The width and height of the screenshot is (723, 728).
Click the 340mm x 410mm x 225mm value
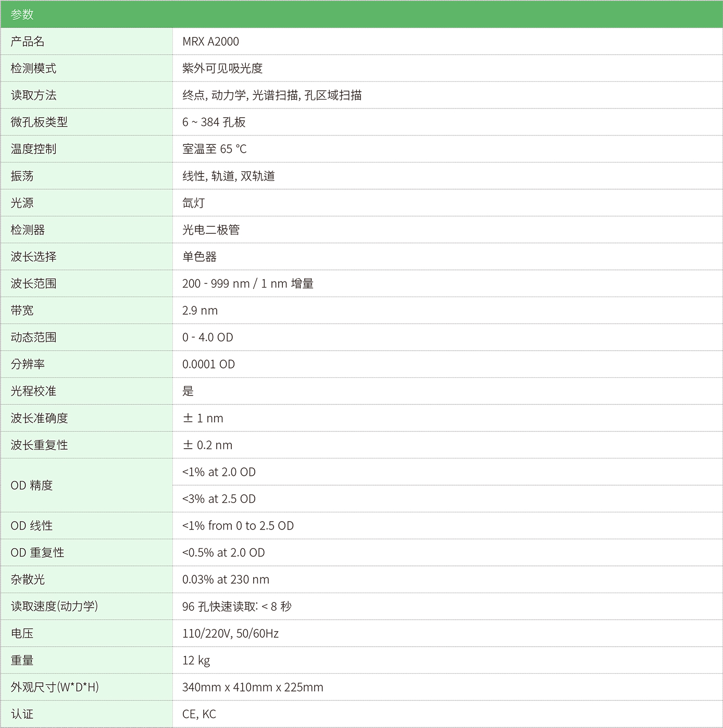pos(253,687)
